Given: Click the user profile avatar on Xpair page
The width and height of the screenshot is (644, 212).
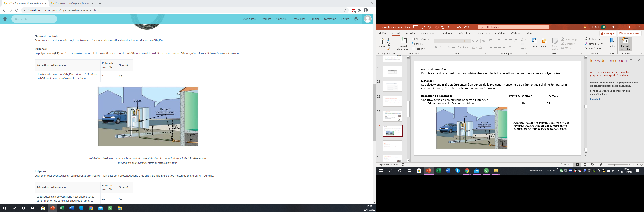Looking at the screenshot, I should [367, 19].
